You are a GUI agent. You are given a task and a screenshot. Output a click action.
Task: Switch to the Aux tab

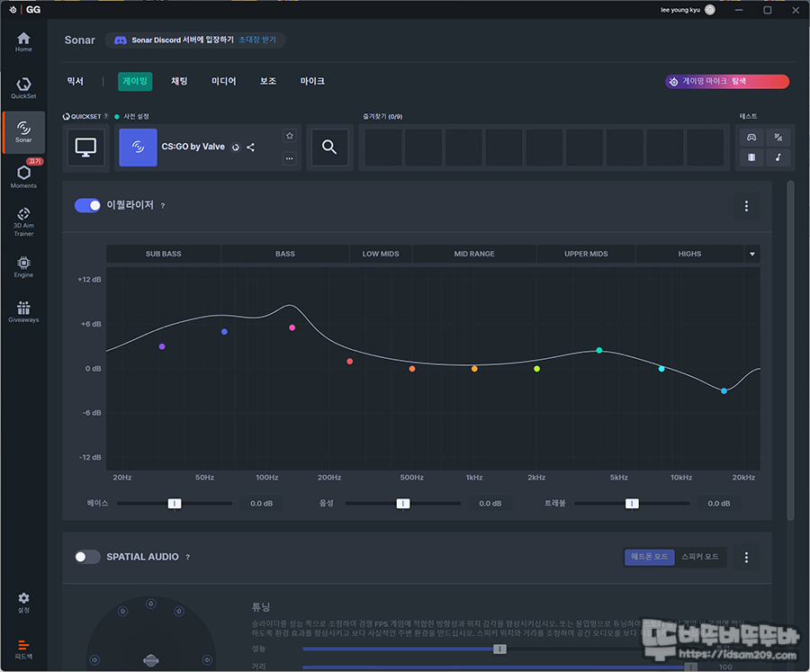268,81
